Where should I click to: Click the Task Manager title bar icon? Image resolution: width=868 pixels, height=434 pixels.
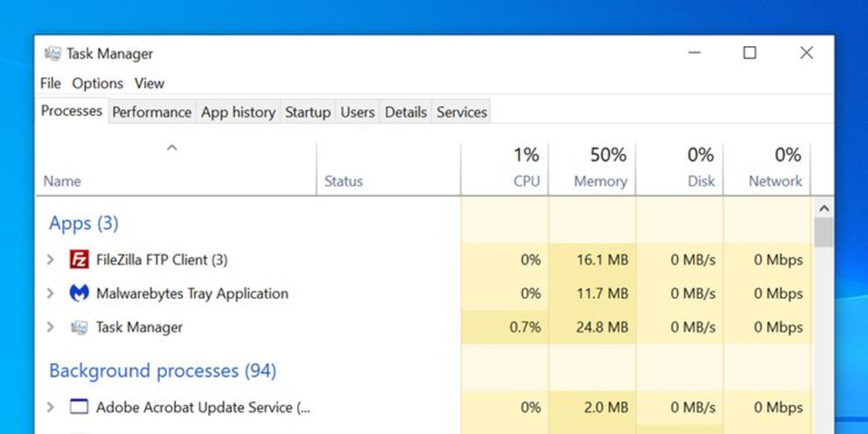click(52, 54)
